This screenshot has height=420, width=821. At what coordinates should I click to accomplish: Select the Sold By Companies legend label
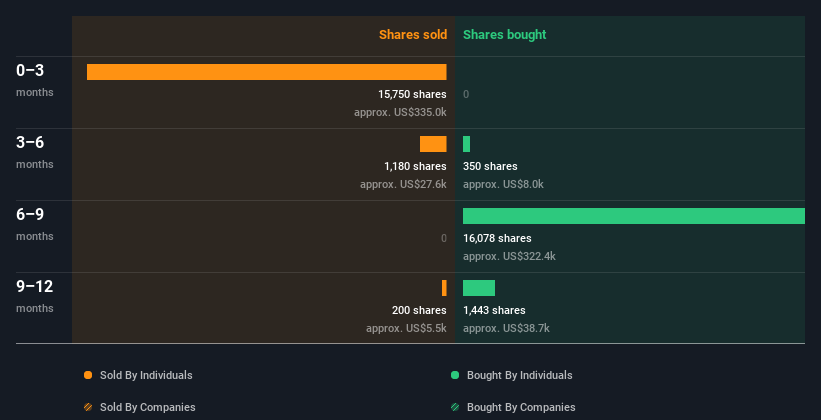pos(148,407)
